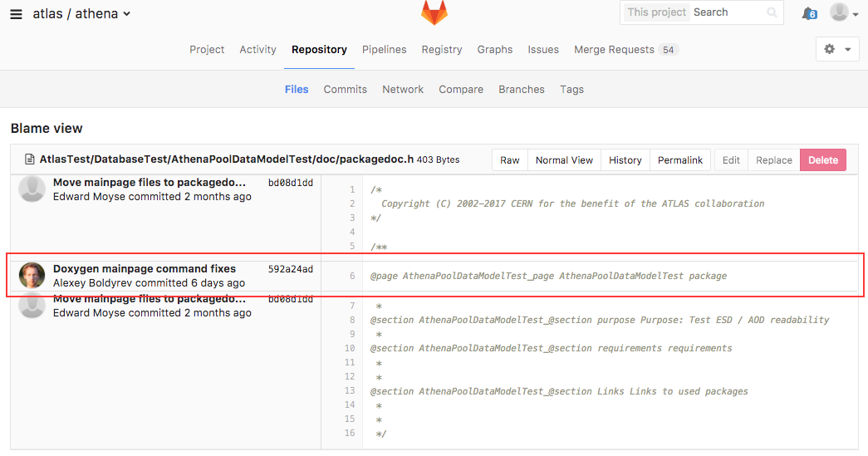View the Branches sub-tab
The image size is (868, 456).
click(x=522, y=89)
